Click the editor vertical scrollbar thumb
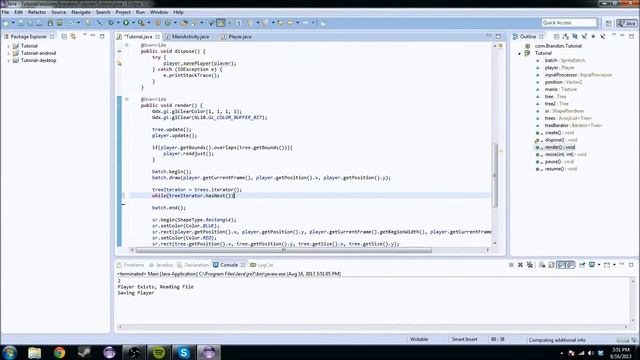The image size is (640, 360). pos(495,176)
